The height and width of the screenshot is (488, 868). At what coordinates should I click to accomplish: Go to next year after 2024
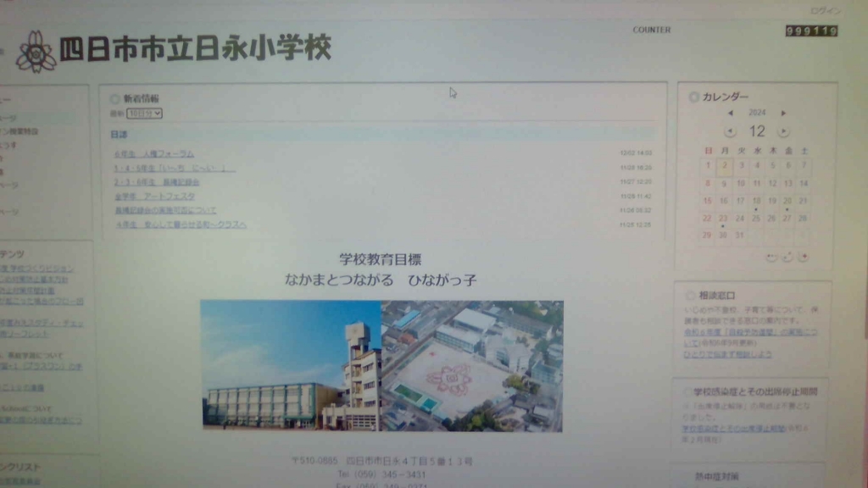pos(783,113)
